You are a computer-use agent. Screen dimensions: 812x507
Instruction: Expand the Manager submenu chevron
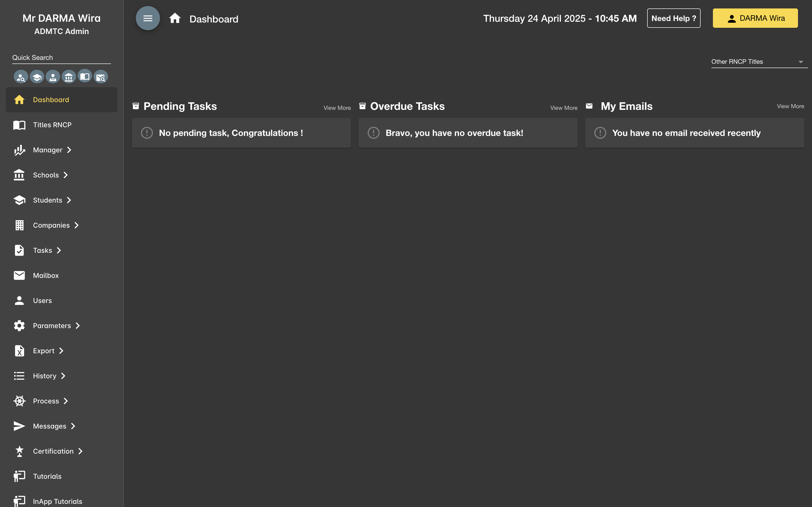click(x=69, y=150)
